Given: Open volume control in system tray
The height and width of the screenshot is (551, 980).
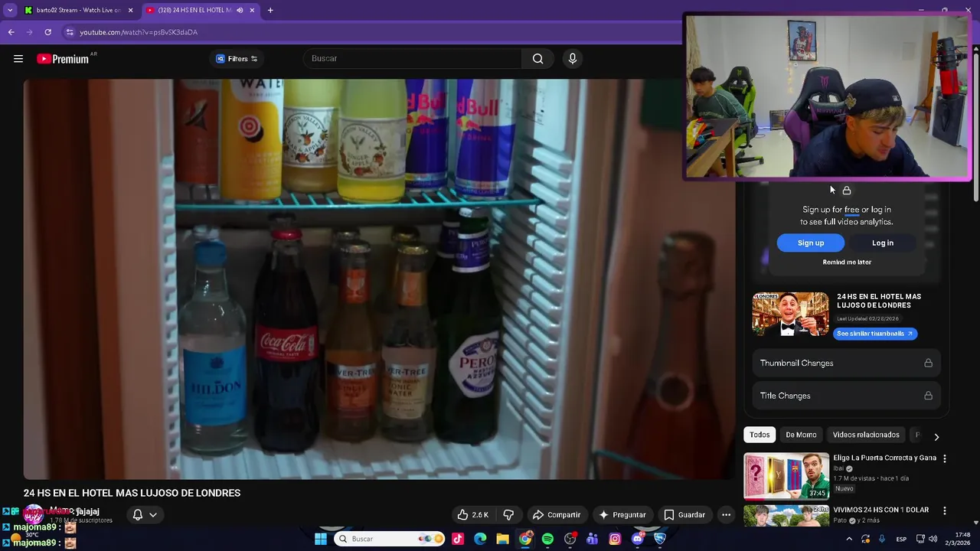Looking at the screenshot, I should pos(933,539).
